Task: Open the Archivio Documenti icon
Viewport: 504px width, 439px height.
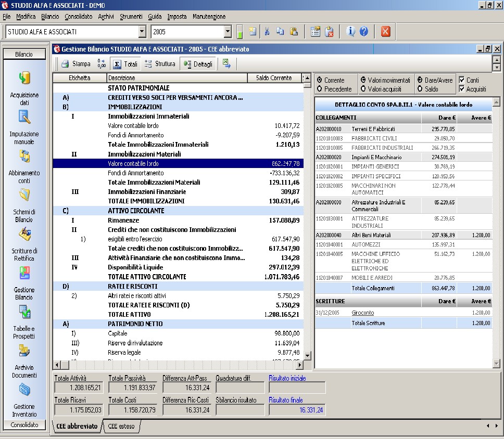Action: click(24, 352)
